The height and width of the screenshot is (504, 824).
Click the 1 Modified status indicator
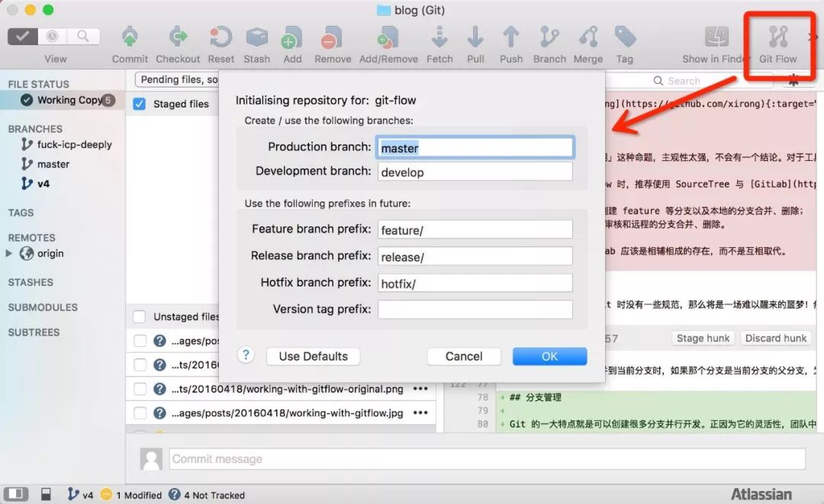pos(131,495)
